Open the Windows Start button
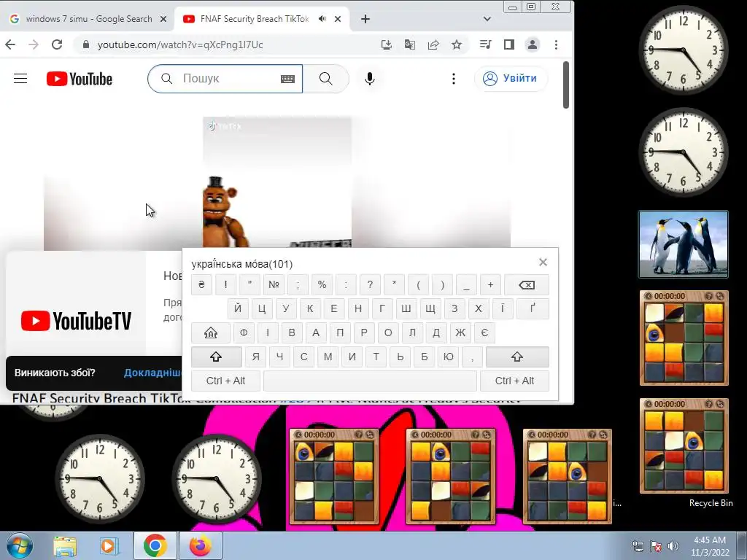Viewport: 747px width, 560px height. [x=19, y=545]
